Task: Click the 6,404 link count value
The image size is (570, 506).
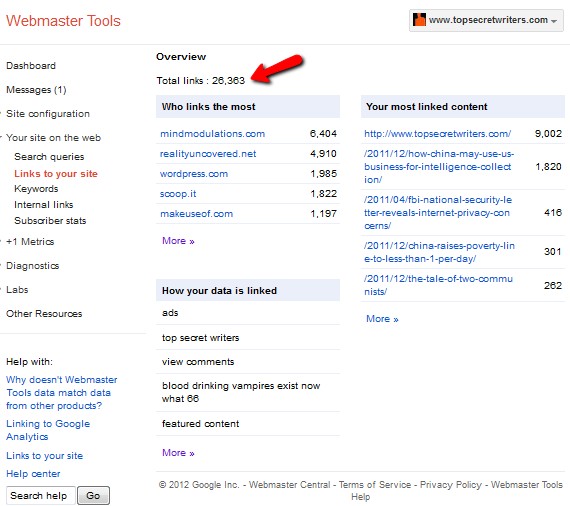Action: 323,134
